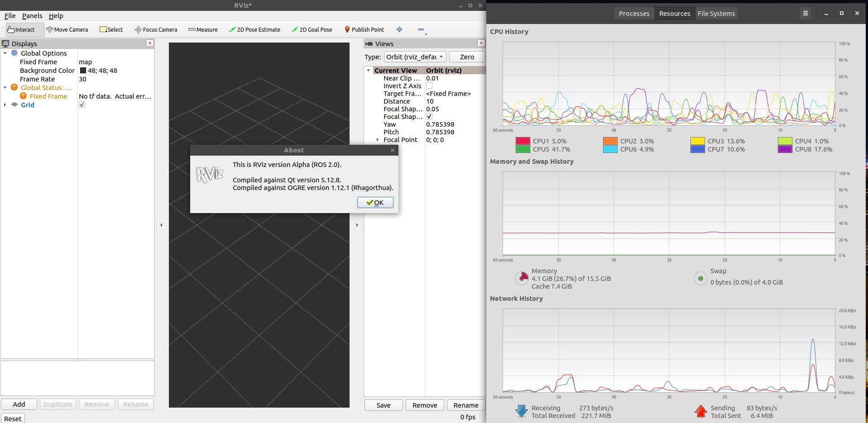The image size is (868, 423).
Task: Switch to the Processes tab
Action: pyautogui.click(x=634, y=14)
